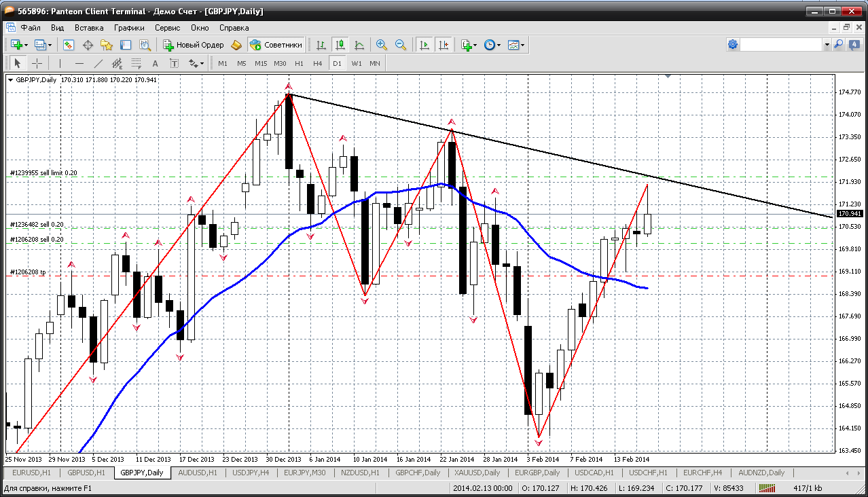Click in the search input field

[781, 45]
